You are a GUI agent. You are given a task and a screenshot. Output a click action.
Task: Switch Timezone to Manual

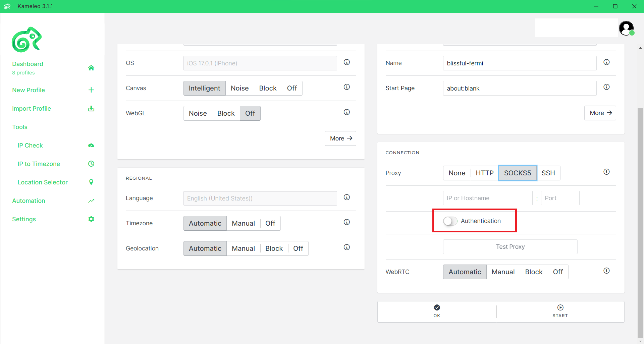[243, 223]
